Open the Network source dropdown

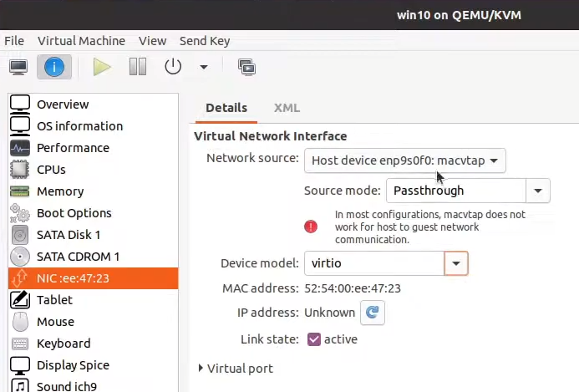click(404, 160)
